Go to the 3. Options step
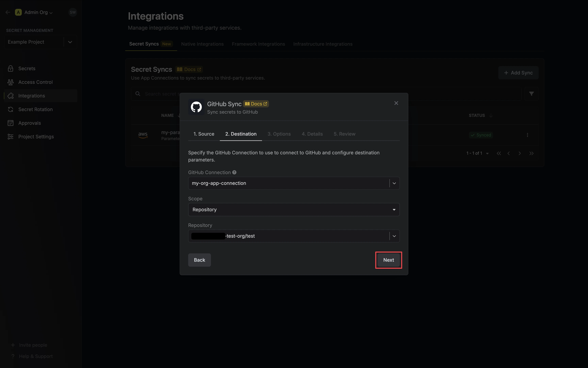 point(279,134)
